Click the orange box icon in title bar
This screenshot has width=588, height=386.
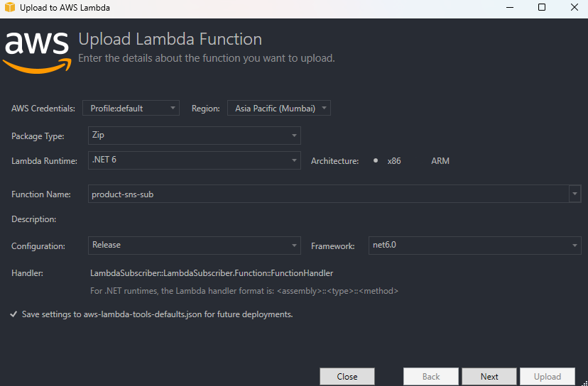point(9,8)
